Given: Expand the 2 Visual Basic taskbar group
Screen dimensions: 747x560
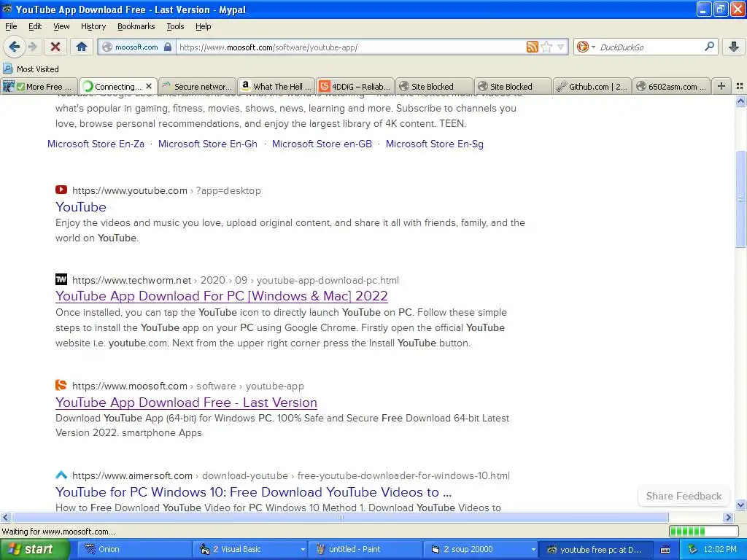Looking at the screenshot, I should (x=251, y=550).
